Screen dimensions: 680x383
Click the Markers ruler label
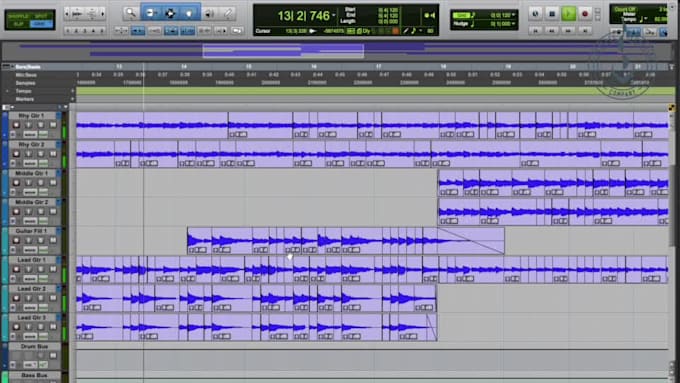(x=25, y=99)
